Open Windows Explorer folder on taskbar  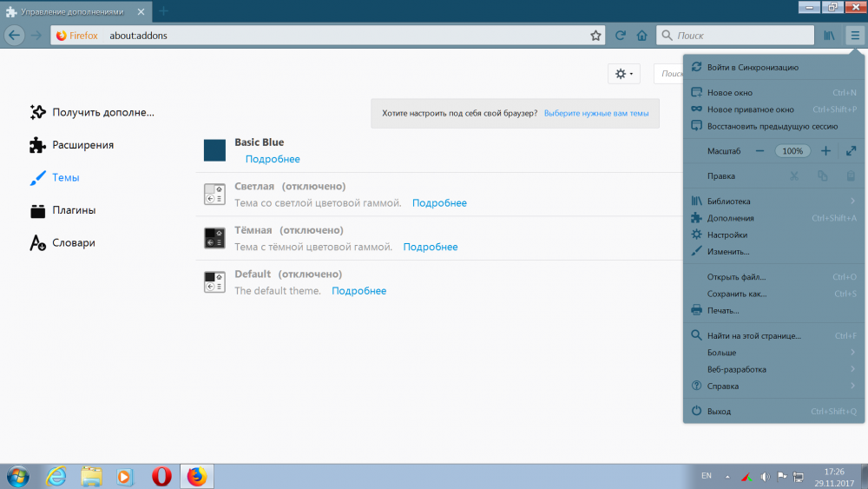pos(91,476)
